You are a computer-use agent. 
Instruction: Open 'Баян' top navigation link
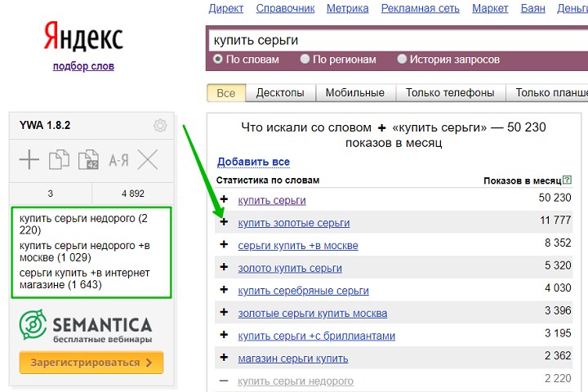tap(532, 8)
